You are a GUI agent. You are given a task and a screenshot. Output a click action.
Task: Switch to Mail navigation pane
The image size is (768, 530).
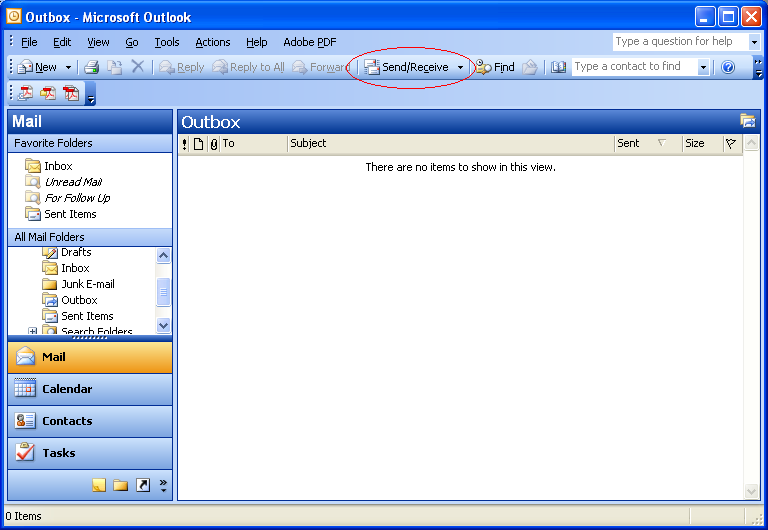90,357
